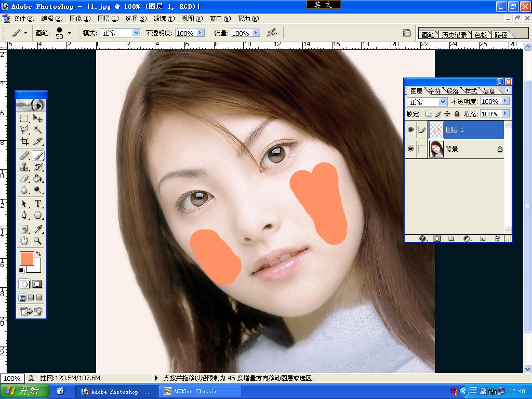Image resolution: width=532 pixels, height=399 pixels.
Task: Select the Hand tool
Action: click(24, 241)
